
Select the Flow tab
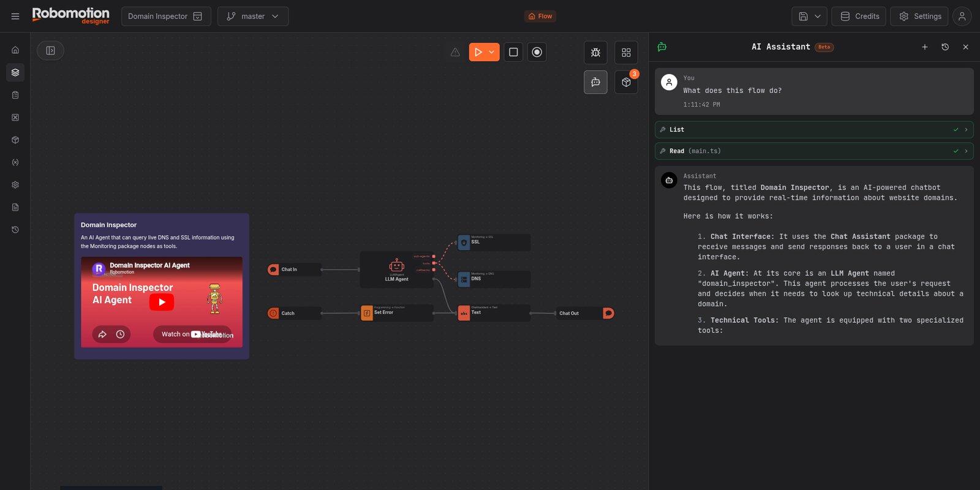540,17
